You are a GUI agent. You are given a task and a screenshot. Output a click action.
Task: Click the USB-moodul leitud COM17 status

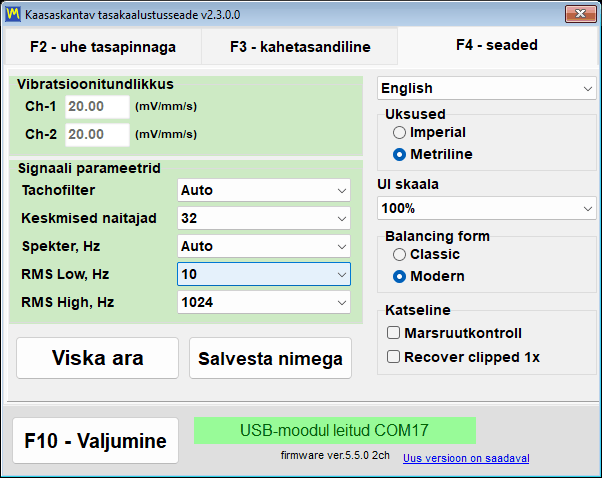(335, 430)
